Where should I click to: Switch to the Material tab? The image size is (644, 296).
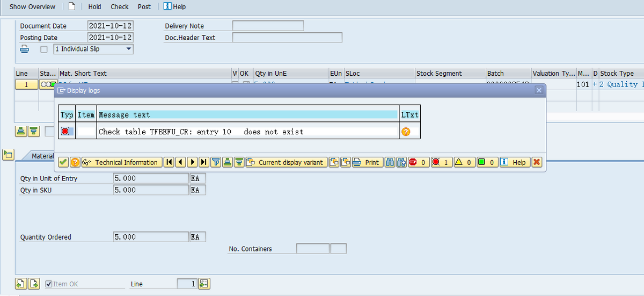pyautogui.click(x=42, y=156)
